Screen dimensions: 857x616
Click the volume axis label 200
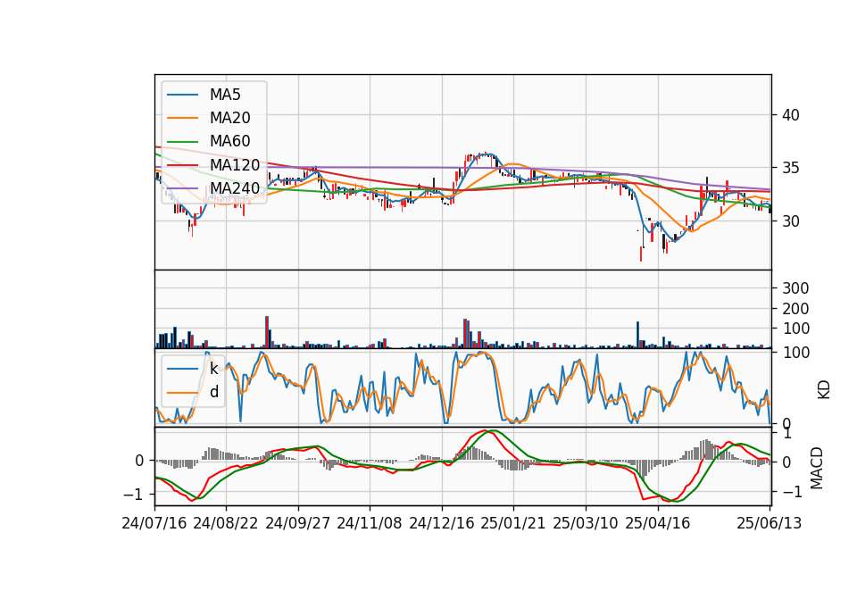click(x=795, y=309)
